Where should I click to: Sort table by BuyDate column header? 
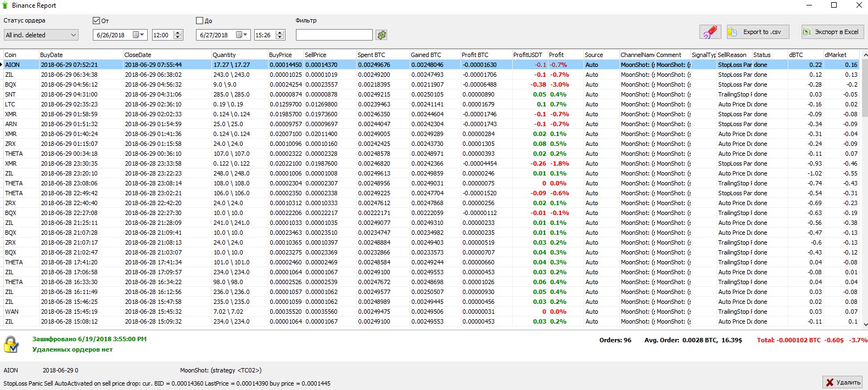80,55
